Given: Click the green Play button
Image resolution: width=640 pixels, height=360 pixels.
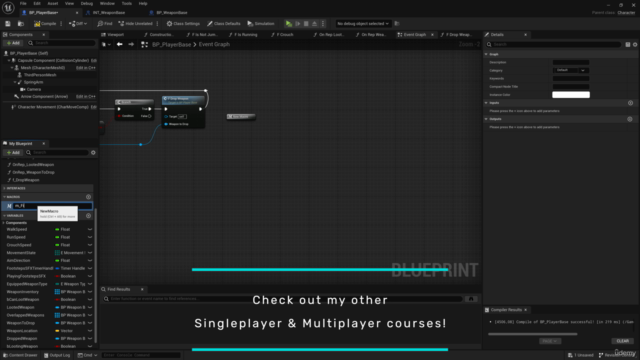Looking at the screenshot, I should pyautogui.click(x=289, y=24).
